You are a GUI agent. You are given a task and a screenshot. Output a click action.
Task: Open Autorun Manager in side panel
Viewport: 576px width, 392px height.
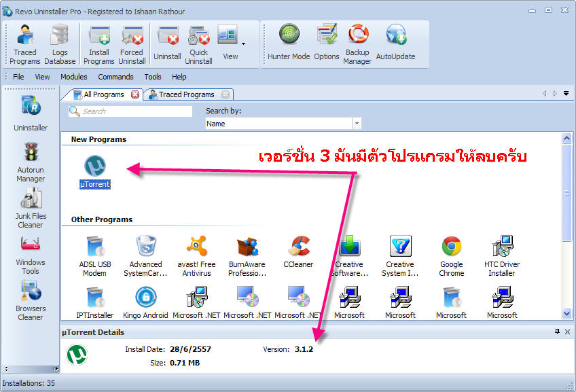coord(31,162)
